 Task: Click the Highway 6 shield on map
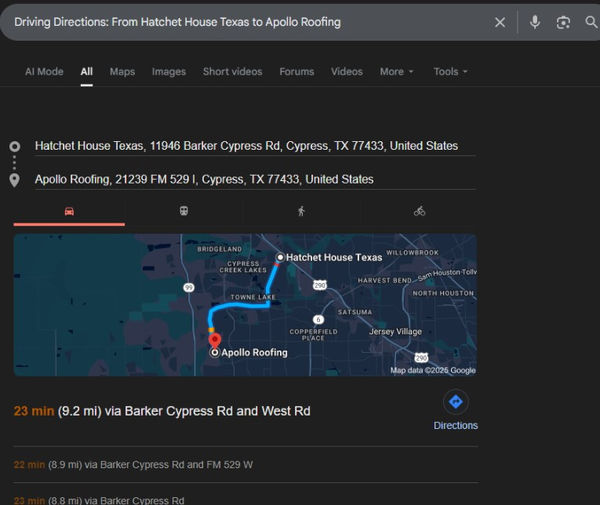[x=318, y=319]
